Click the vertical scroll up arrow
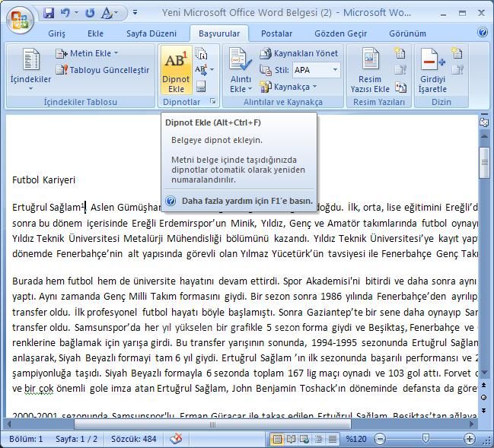The width and height of the screenshot is (494, 448). tap(484, 137)
